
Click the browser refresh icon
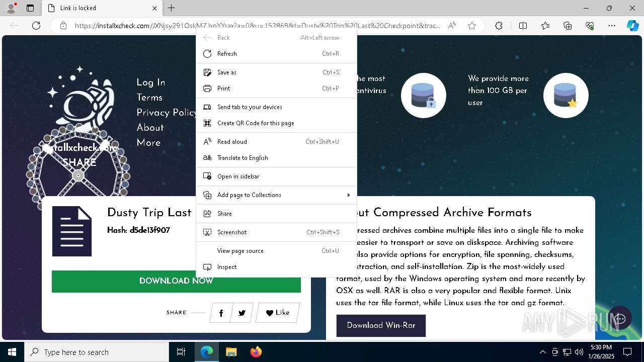pos(36,26)
